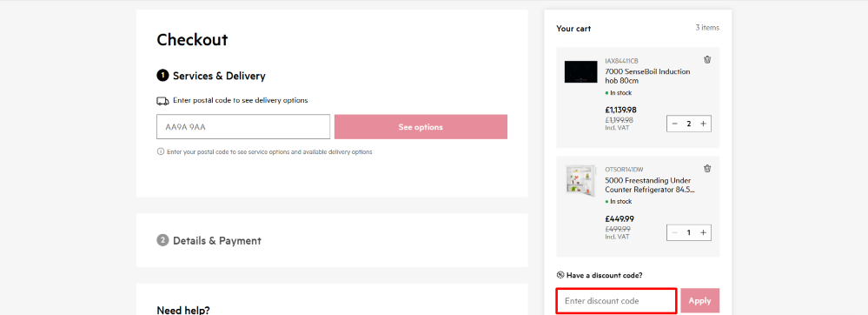Image resolution: width=868 pixels, height=315 pixels.
Task: Open the 5000 Freestanding Under Counter Refrigerator title
Action: (x=649, y=184)
